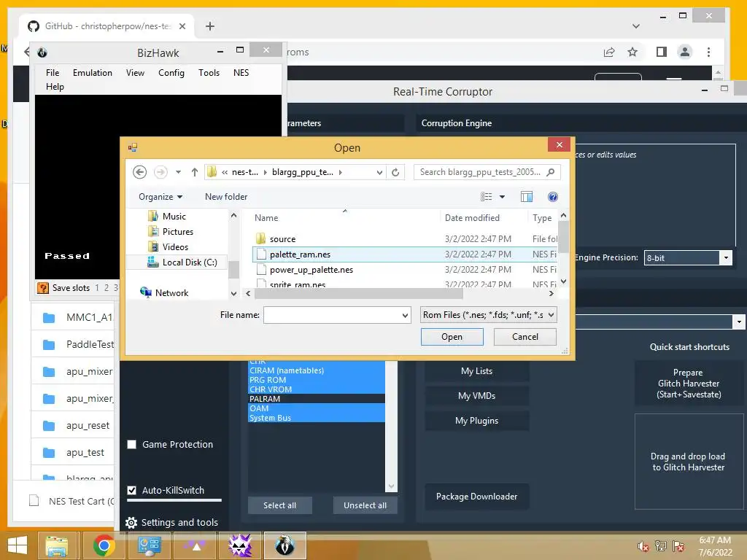Select PALRAM in the memory domain list
Image resolution: width=747 pixels, height=560 pixels.
317,399
